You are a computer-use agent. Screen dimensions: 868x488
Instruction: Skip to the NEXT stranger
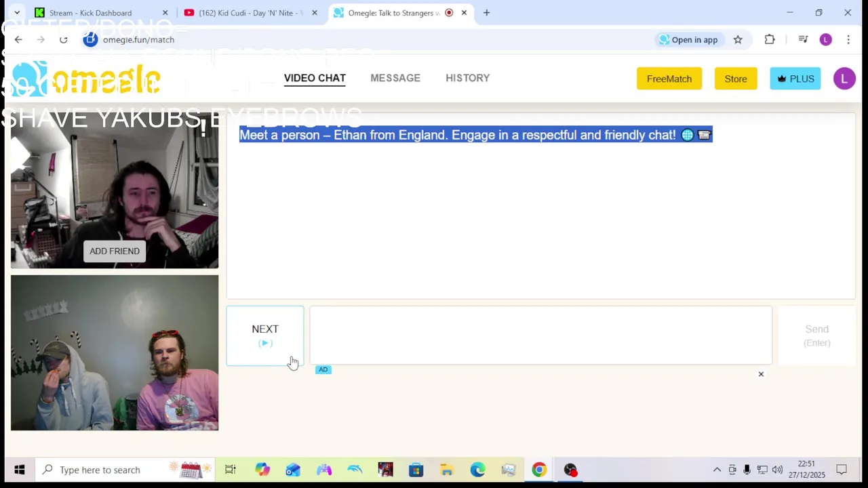click(x=265, y=335)
